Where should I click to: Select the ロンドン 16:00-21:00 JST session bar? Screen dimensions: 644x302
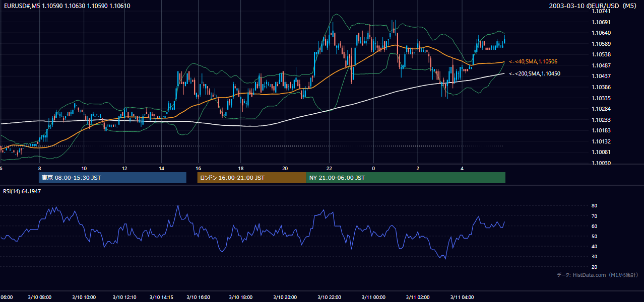point(251,178)
